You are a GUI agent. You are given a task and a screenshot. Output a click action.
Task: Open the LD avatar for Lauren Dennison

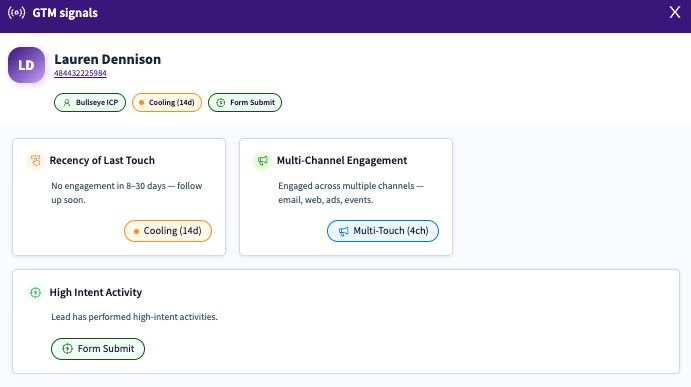click(x=26, y=65)
